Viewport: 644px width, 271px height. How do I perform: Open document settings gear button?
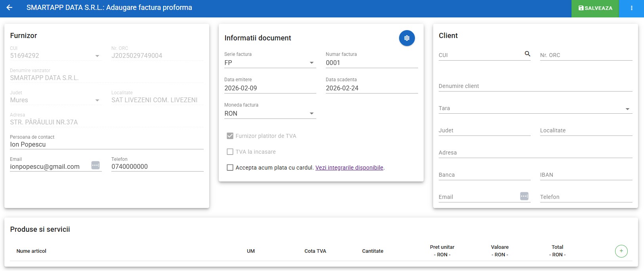coord(407,38)
